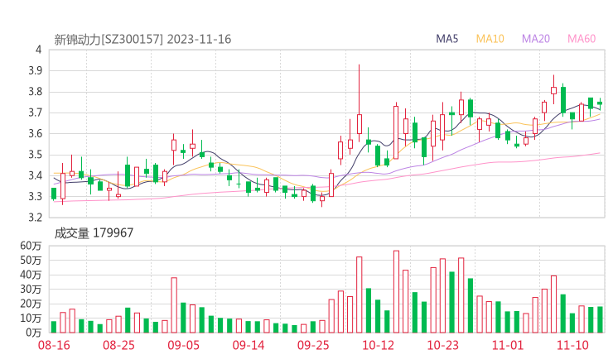
Task: Click the 成交量 179967 volume label
Action: pyautogui.click(x=94, y=233)
